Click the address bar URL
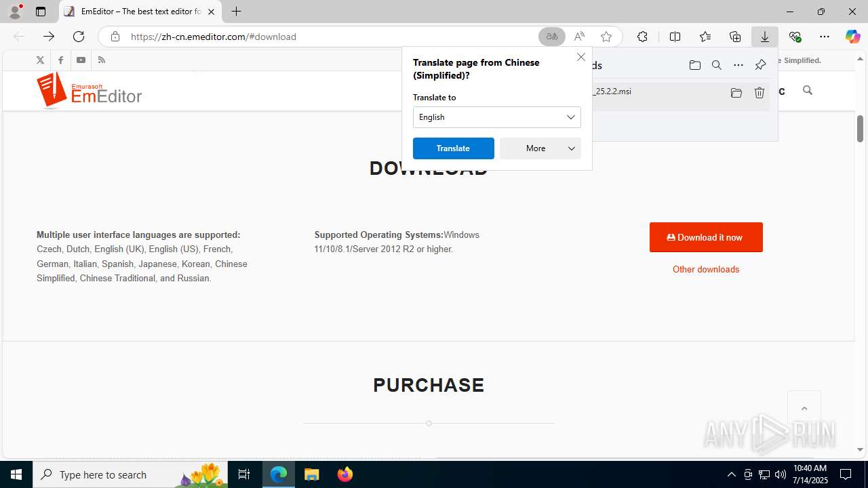868x488 pixels. tap(214, 37)
